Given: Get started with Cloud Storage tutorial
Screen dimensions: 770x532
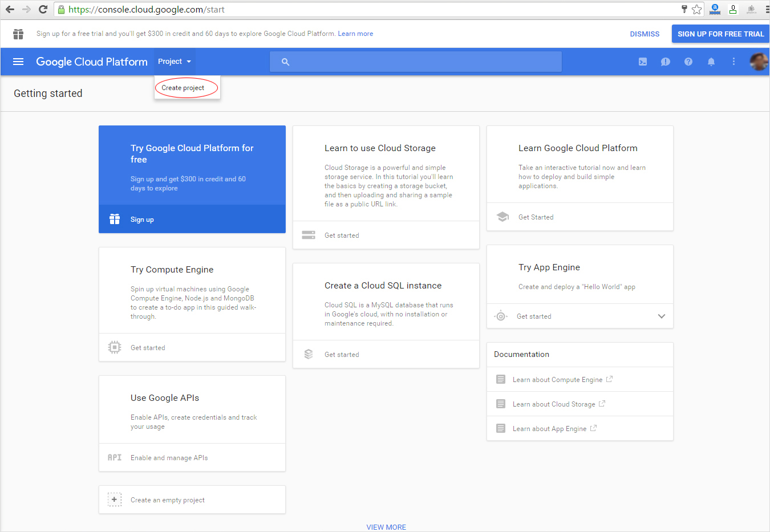Looking at the screenshot, I should pyautogui.click(x=342, y=235).
